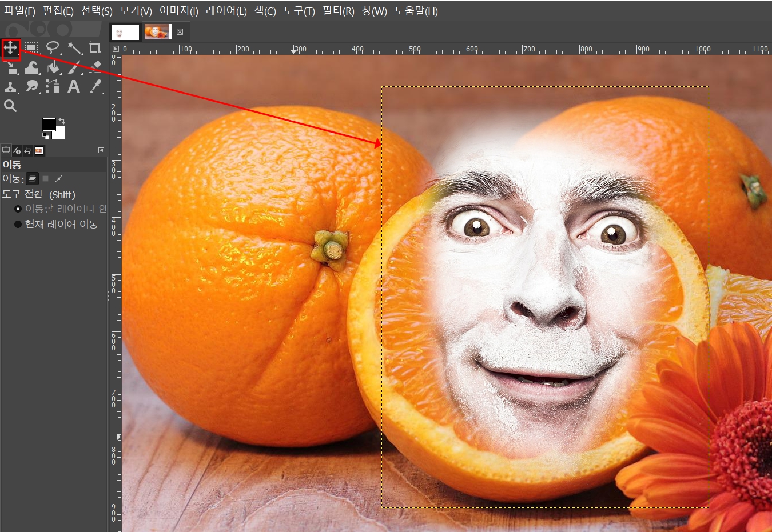772x532 pixels.
Task: Open the 필터(R) menu
Action: (x=338, y=11)
